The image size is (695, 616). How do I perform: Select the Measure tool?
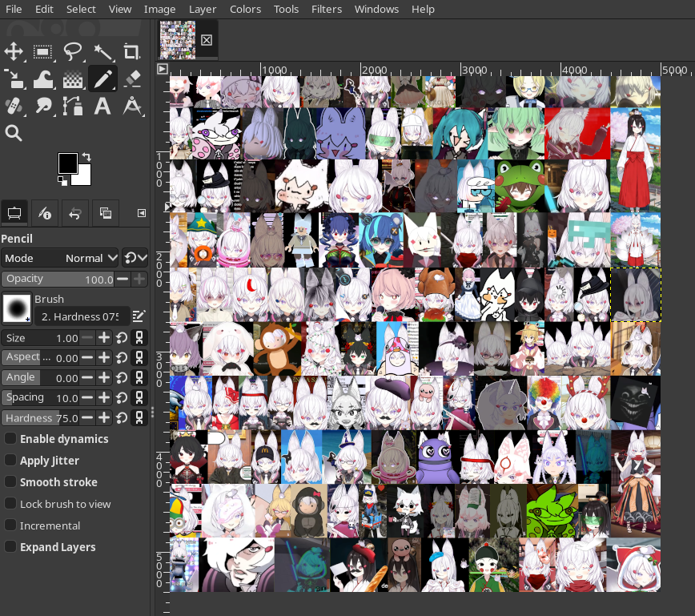pyautogui.click(x=132, y=106)
